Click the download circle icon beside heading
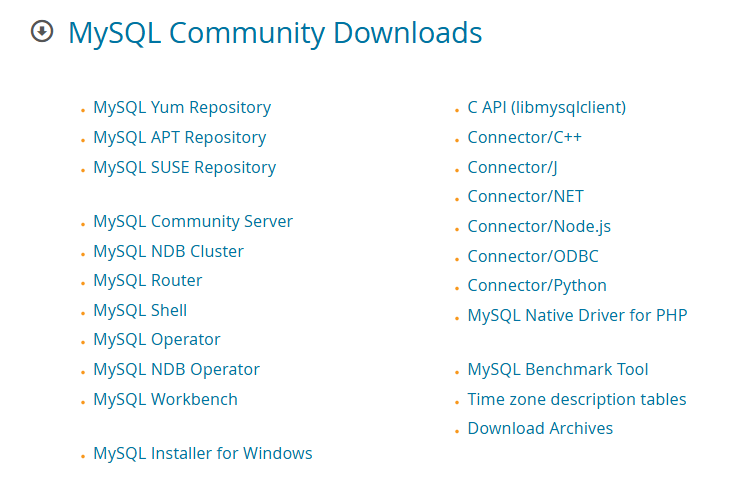The image size is (741, 479). click(42, 32)
